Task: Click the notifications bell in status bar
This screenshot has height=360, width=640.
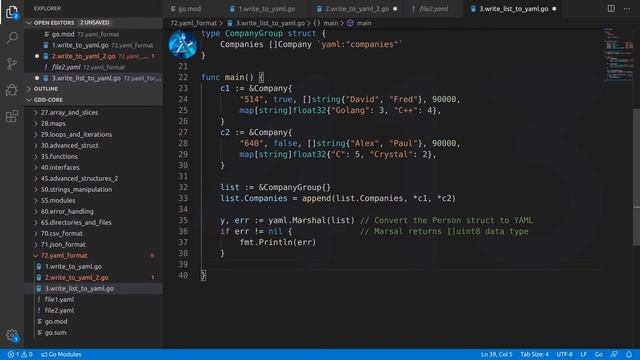Action: tap(629, 354)
